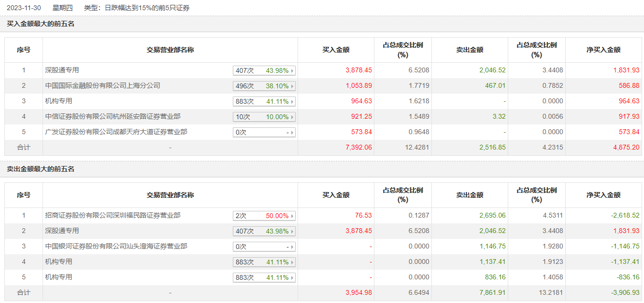This screenshot has height=303, width=644.
Task: Click the arrow beside 2次 50.00%
Action: tap(292, 216)
